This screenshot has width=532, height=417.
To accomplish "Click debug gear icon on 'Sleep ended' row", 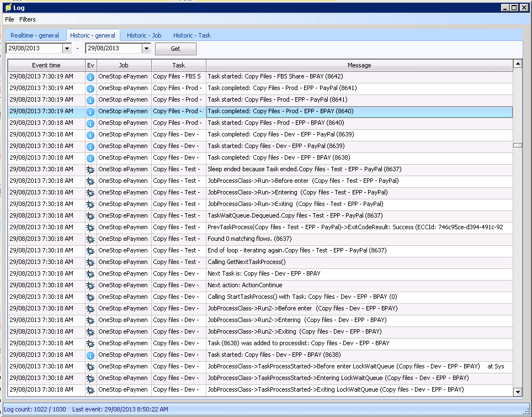I will (x=91, y=169).
